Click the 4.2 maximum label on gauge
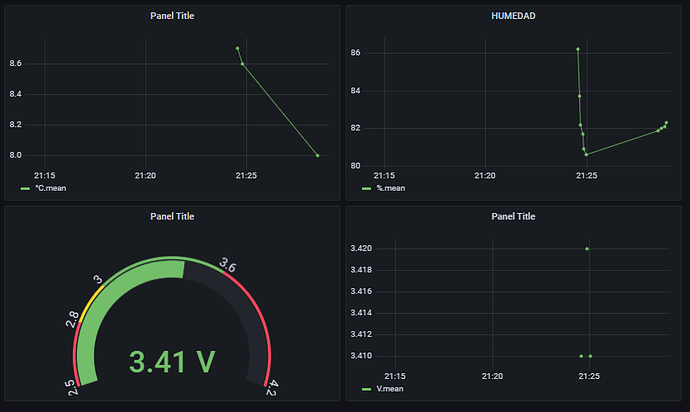Image resolution: width=690 pixels, height=412 pixels. [x=272, y=388]
